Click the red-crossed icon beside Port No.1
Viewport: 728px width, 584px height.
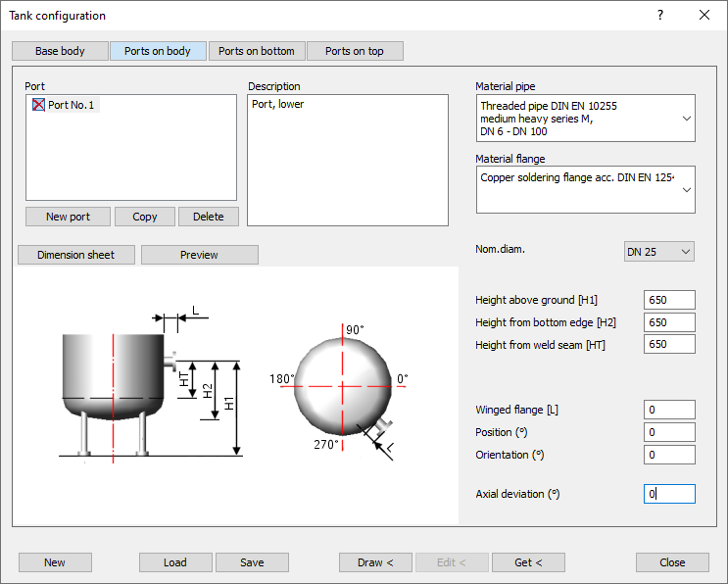tap(38, 105)
